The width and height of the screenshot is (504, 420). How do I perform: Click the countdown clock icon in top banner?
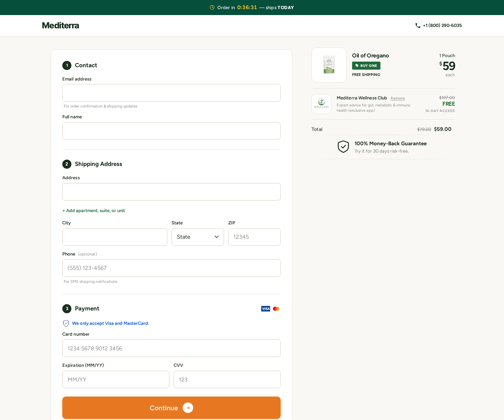[212, 7]
